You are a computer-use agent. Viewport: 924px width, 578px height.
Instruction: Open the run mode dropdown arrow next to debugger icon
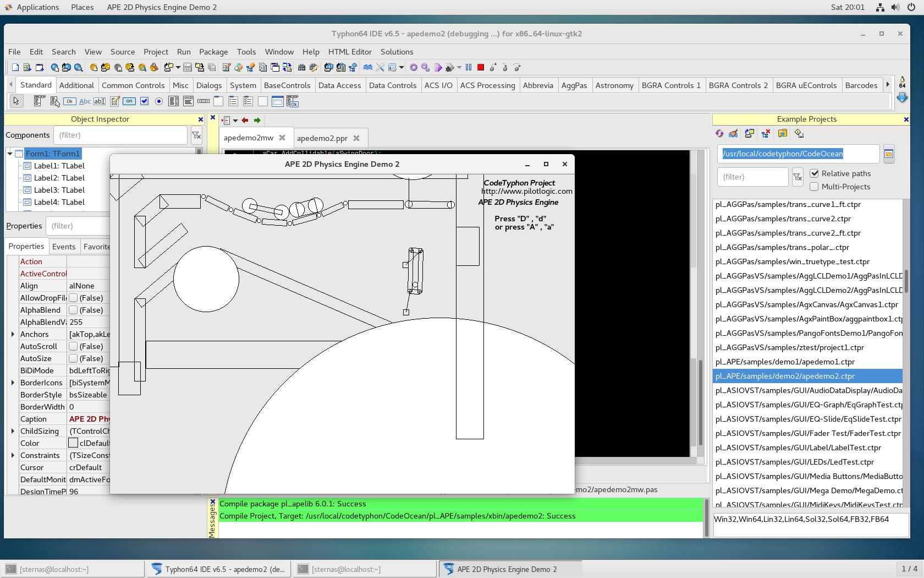tap(459, 67)
